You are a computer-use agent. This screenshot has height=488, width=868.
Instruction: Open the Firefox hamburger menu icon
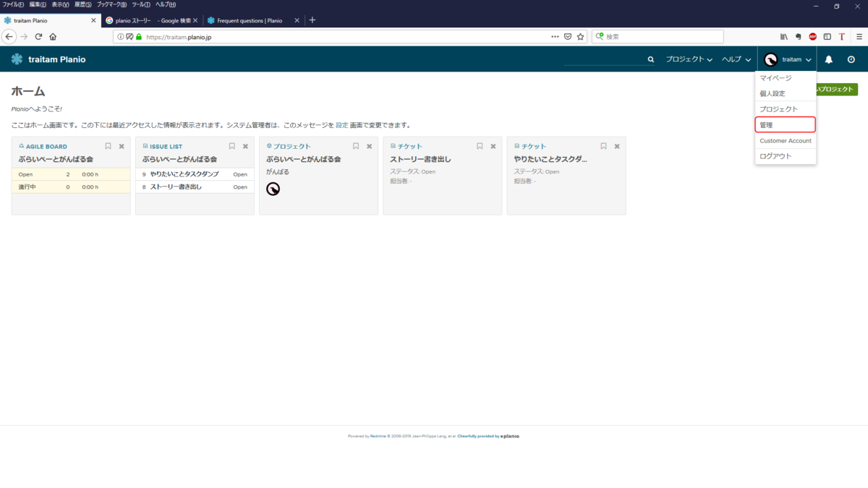click(x=858, y=36)
